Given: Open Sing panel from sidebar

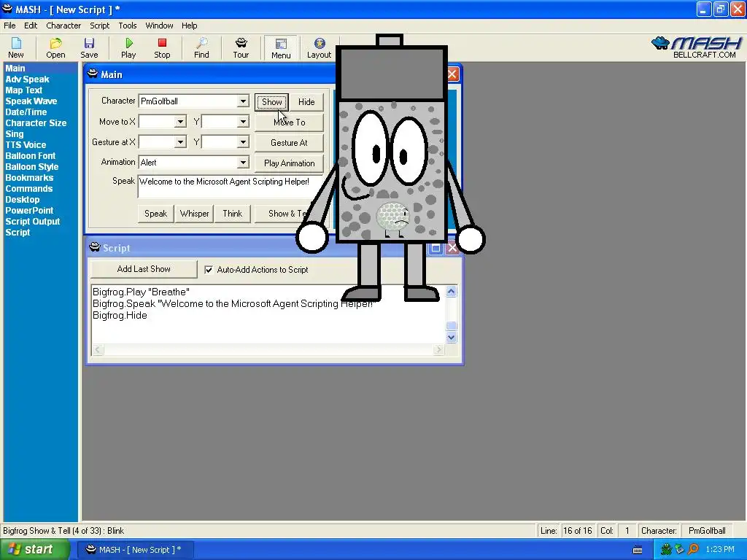Looking at the screenshot, I should [x=15, y=134].
